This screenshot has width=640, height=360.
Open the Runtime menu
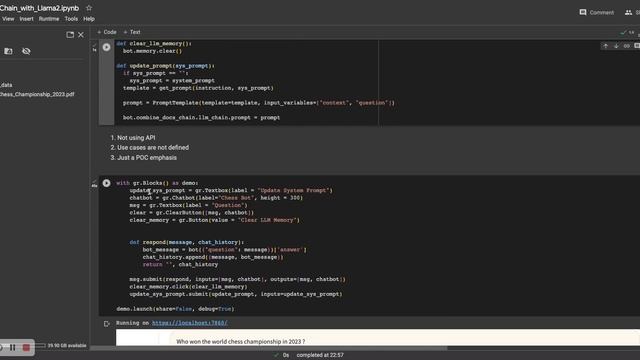click(x=49, y=19)
